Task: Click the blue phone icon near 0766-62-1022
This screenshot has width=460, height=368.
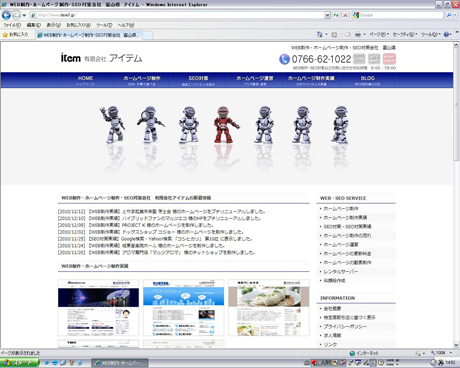Action: (x=284, y=59)
